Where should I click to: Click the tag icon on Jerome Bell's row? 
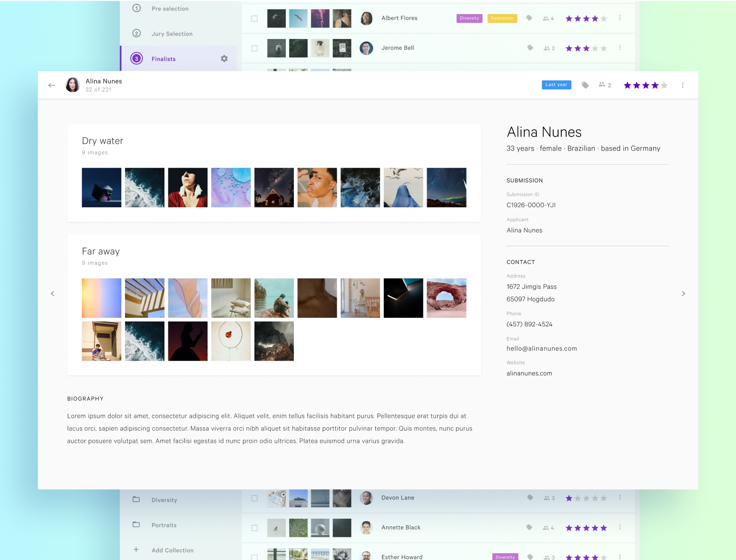[529, 48]
